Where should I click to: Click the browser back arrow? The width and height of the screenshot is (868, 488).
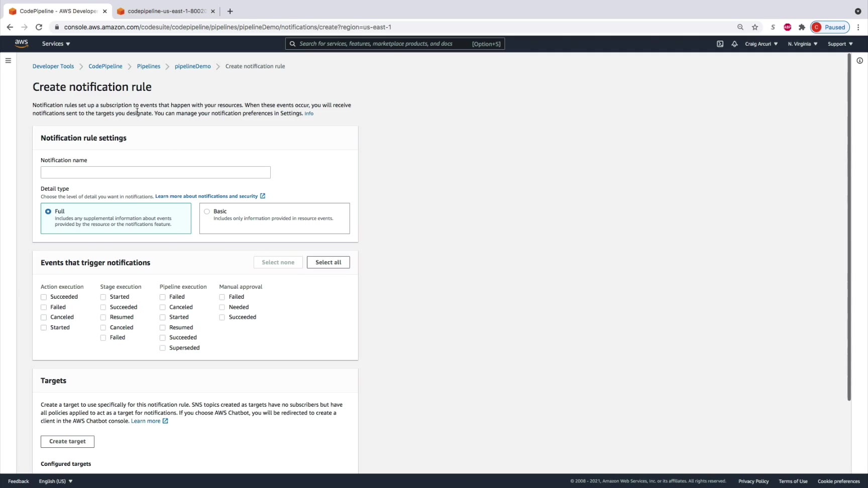(10, 27)
